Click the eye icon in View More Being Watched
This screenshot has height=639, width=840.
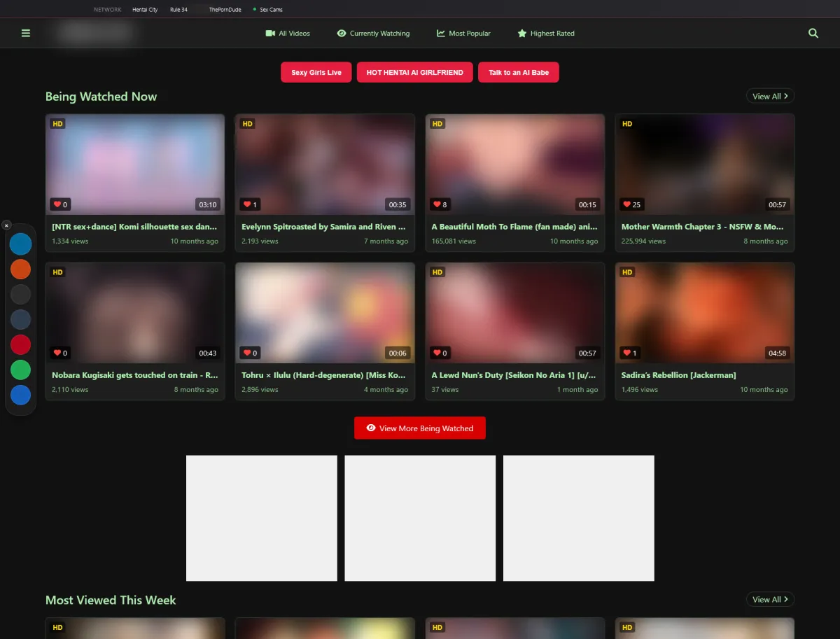(x=371, y=428)
